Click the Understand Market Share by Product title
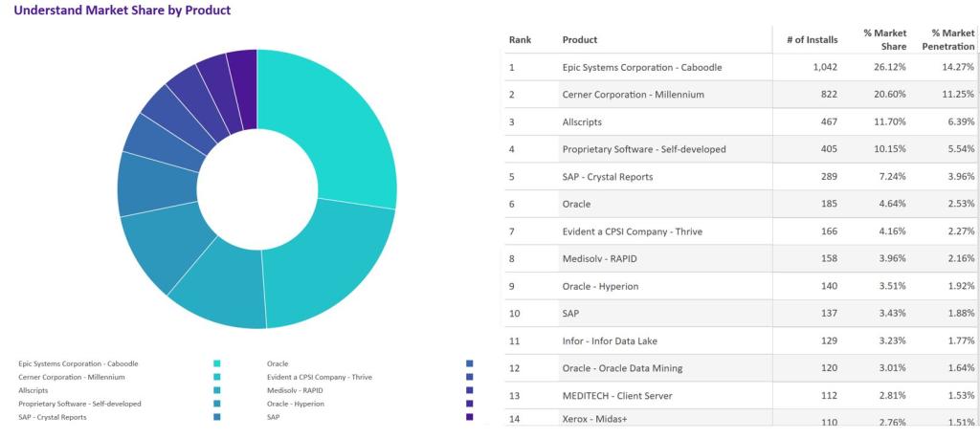The image size is (980, 439). [122, 10]
